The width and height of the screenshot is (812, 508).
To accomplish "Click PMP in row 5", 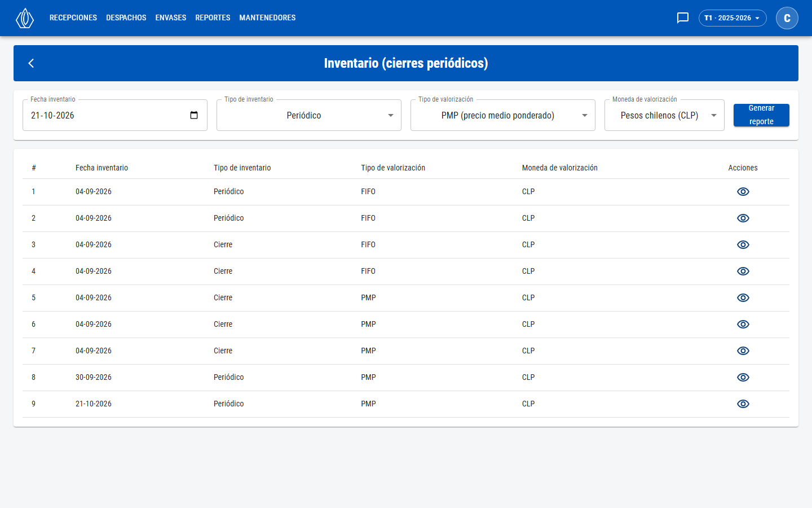I will click(368, 298).
